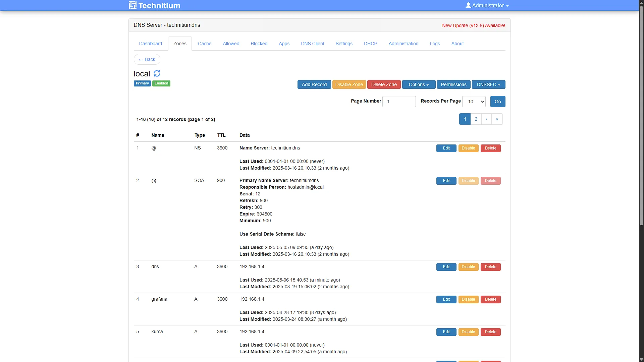Open the Administrator user menu

(x=487, y=5)
